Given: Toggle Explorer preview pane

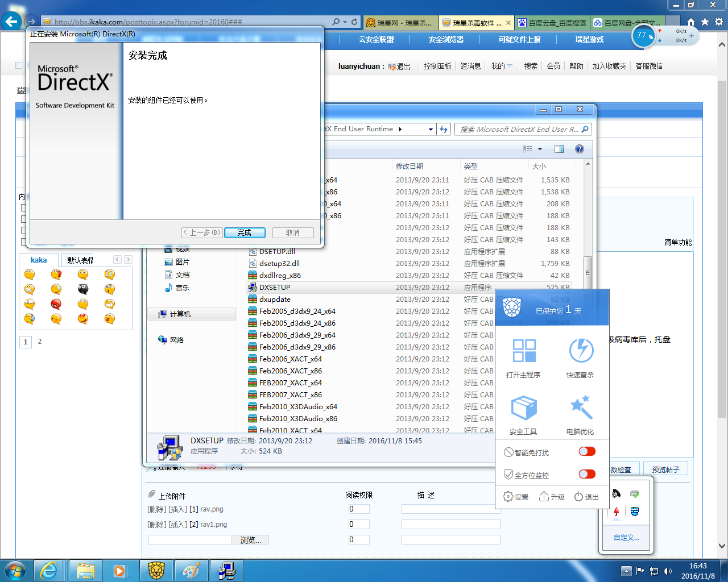Looking at the screenshot, I should [559, 149].
